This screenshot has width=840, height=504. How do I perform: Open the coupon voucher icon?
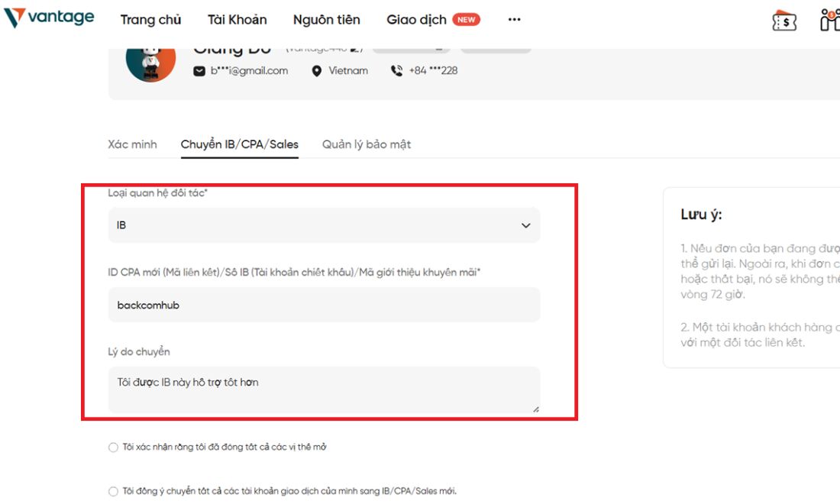point(784,21)
